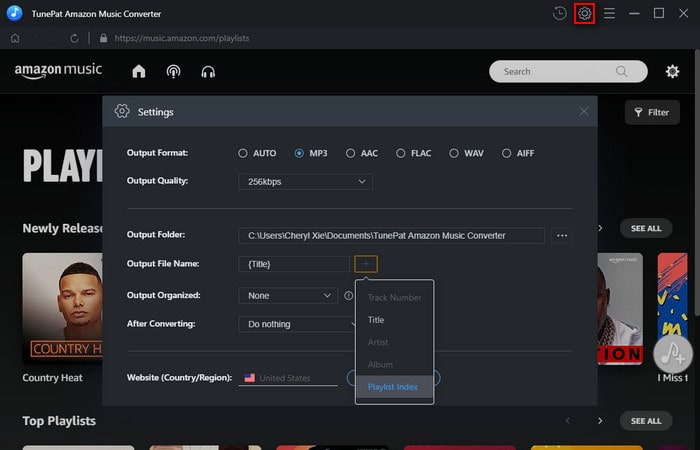Screen dimensions: 700x450
Task: Click the floating add music button
Action: click(673, 352)
